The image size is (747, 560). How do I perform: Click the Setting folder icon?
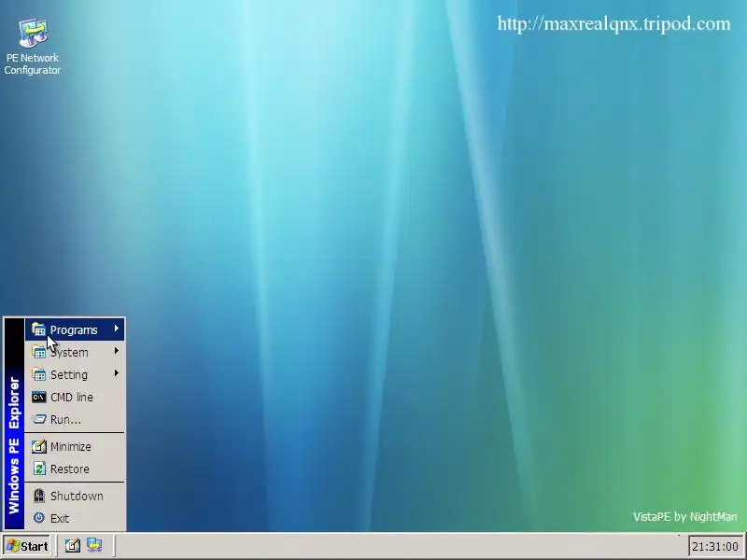tap(38, 374)
